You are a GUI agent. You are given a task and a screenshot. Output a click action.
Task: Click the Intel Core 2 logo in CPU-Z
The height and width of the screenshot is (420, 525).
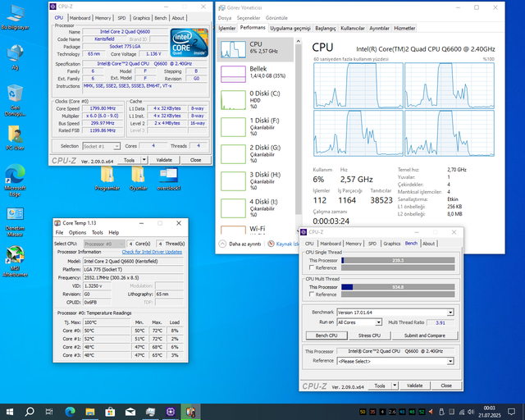[189, 43]
